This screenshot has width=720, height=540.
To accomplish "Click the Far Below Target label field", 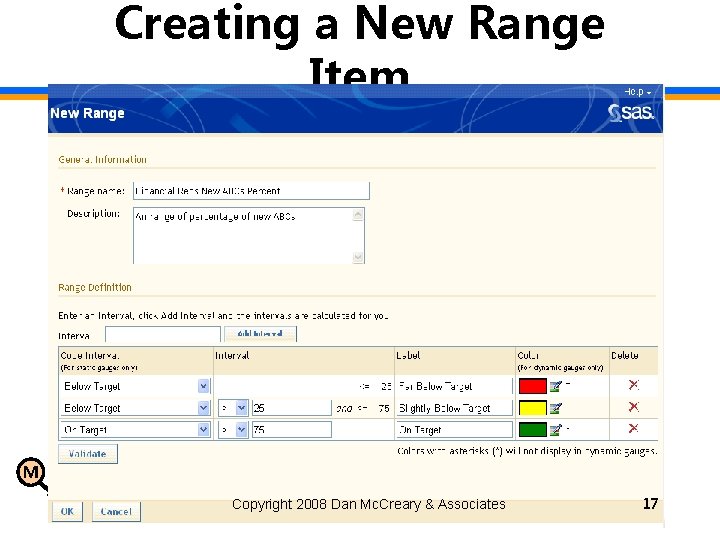I will [x=455, y=386].
